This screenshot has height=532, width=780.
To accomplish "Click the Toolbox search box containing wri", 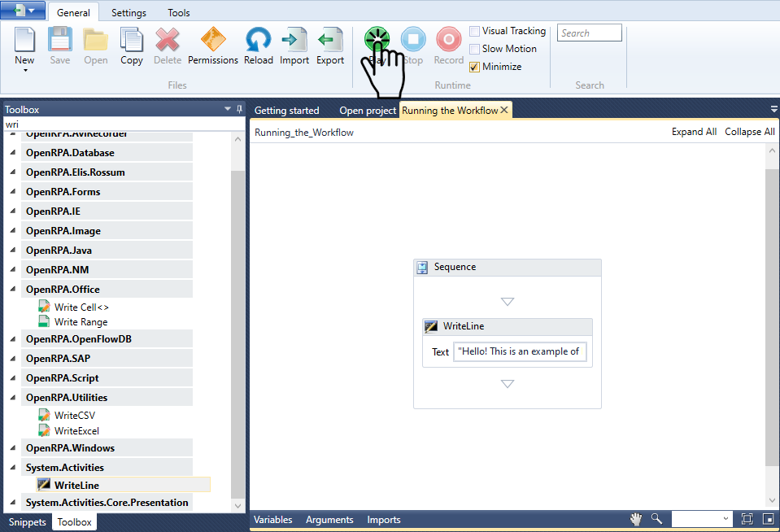I will [x=124, y=124].
